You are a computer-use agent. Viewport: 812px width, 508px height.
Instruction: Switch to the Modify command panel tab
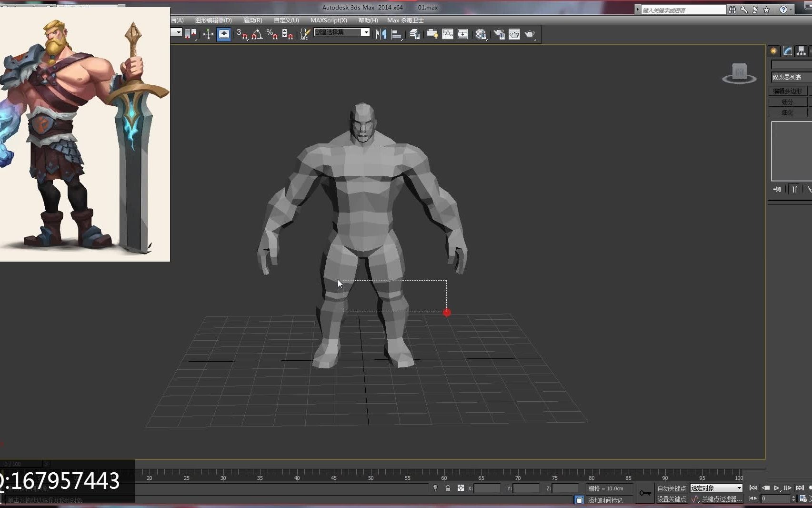[788, 51]
